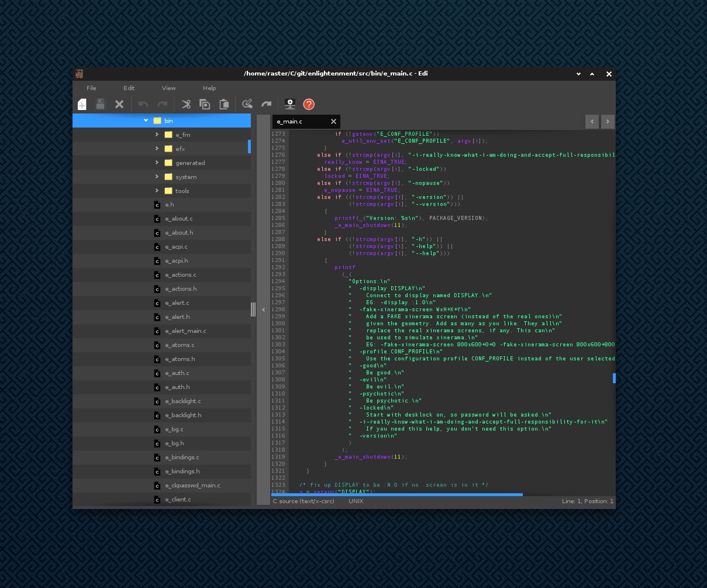Click the 'C source (text/x-csrc)' status text

304,501
